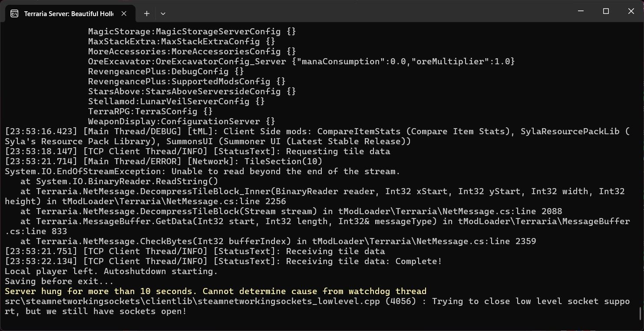The image size is (644, 331).
Task: Expand the new tab profile dropdown chevron
Action: [163, 13]
